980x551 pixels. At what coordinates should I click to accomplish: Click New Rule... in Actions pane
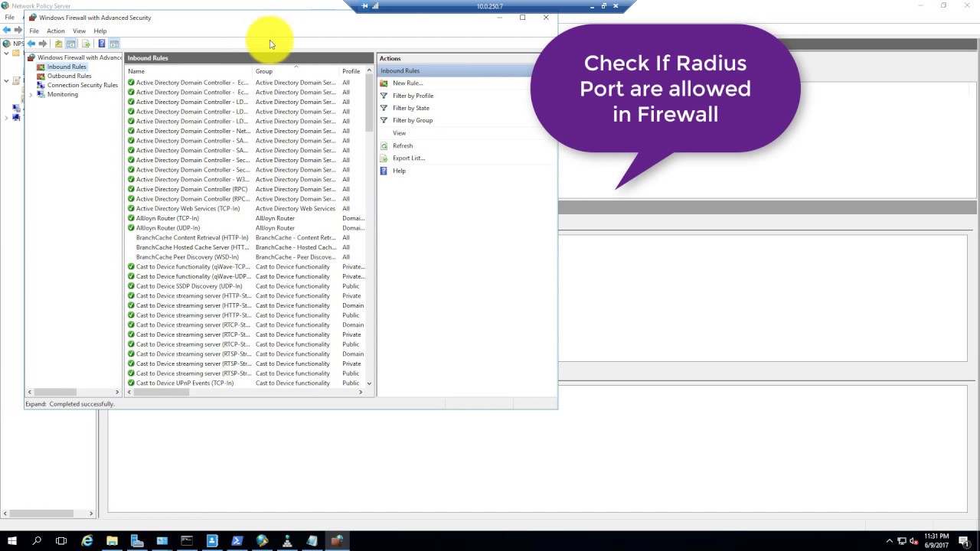pyautogui.click(x=407, y=83)
